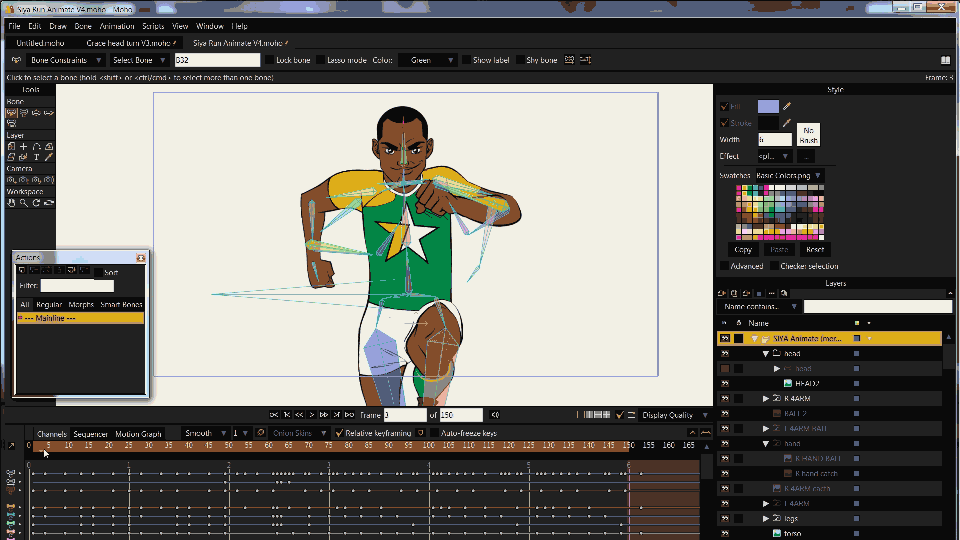Open the Display Quality dropdown
The width and height of the screenshot is (960, 540).
click(x=674, y=415)
